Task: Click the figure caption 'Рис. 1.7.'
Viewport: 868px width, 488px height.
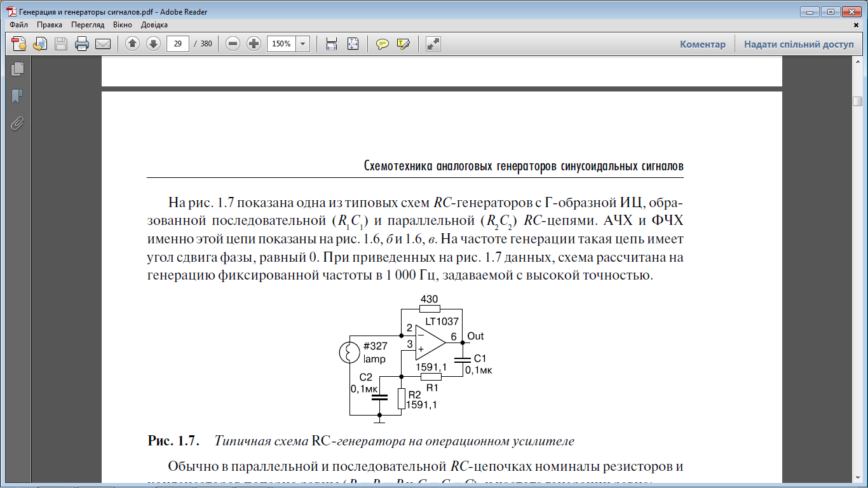Action: [x=174, y=440]
